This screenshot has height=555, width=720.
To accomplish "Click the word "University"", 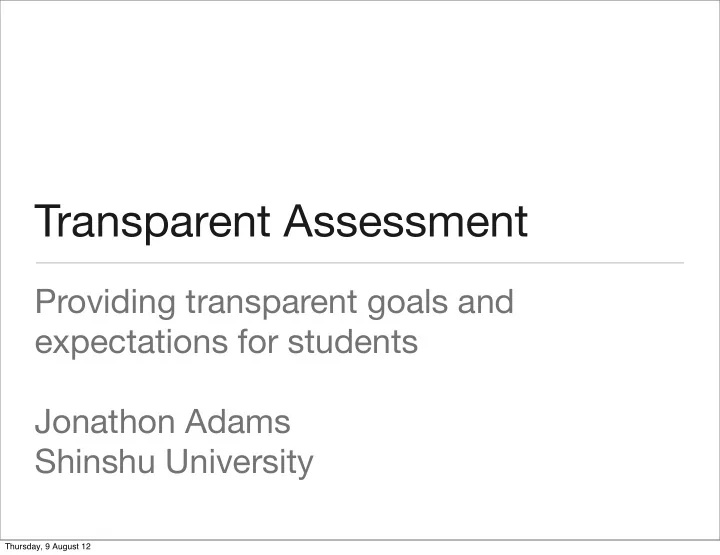I will click(239, 462).
